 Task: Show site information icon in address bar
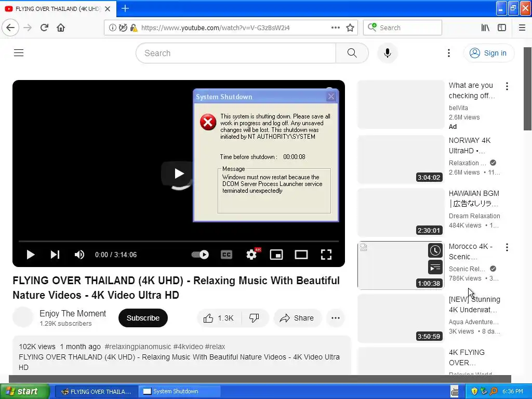(x=112, y=28)
